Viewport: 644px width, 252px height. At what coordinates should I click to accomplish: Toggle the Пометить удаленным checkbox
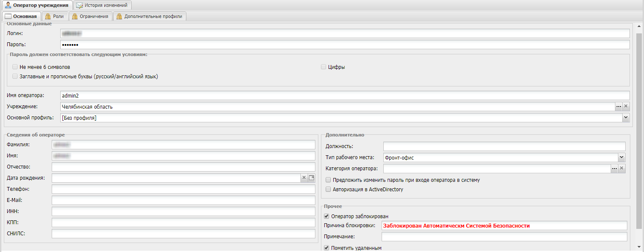(327, 248)
